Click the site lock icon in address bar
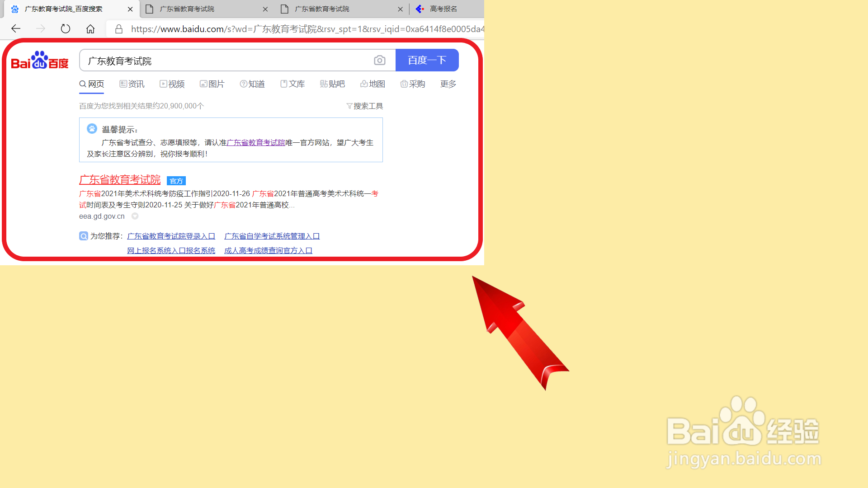 click(119, 29)
